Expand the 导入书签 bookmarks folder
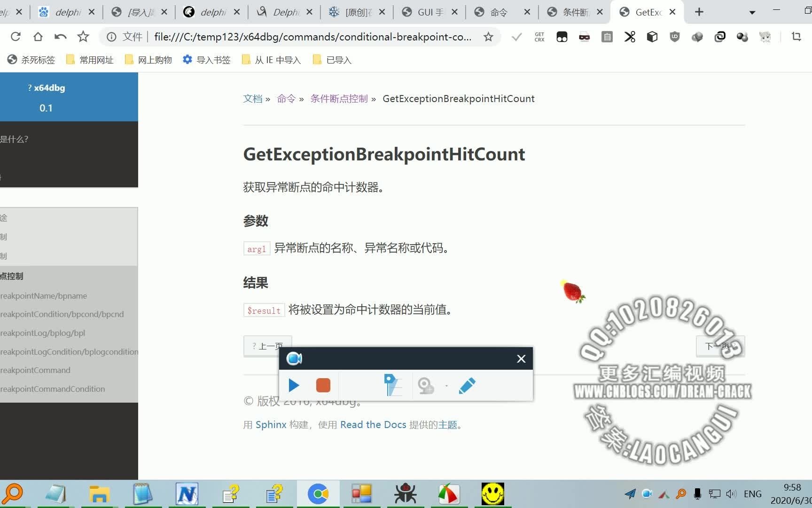The height and width of the screenshot is (508, 812). point(206,60)
